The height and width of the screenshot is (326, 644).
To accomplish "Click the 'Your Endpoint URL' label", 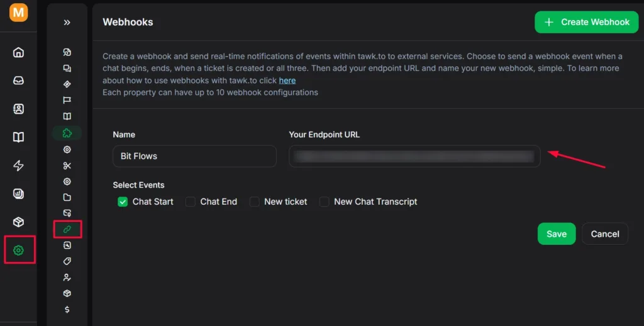I will pyautogui.click(x=324, y=134).
